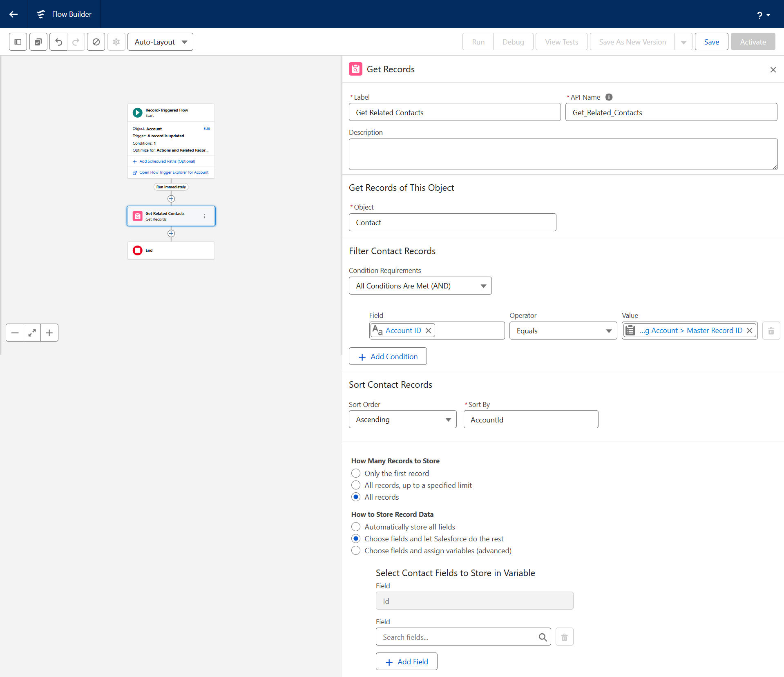Click the Run Immediately path label

point(171,187)
